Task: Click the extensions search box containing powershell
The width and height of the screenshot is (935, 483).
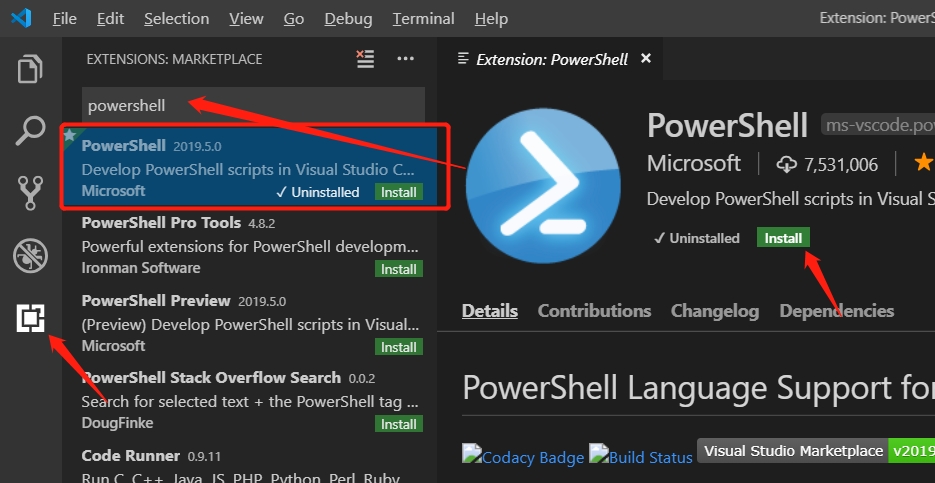Action: [x=253, y=106]
